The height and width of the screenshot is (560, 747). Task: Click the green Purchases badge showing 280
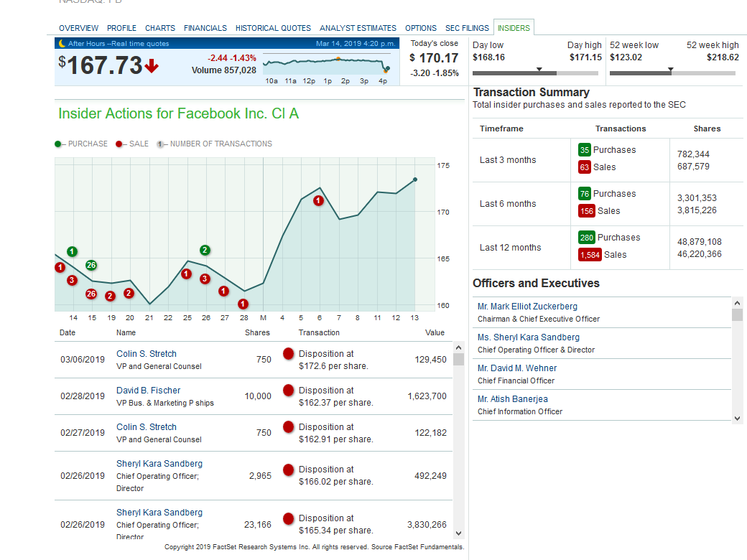pos(587,238)
